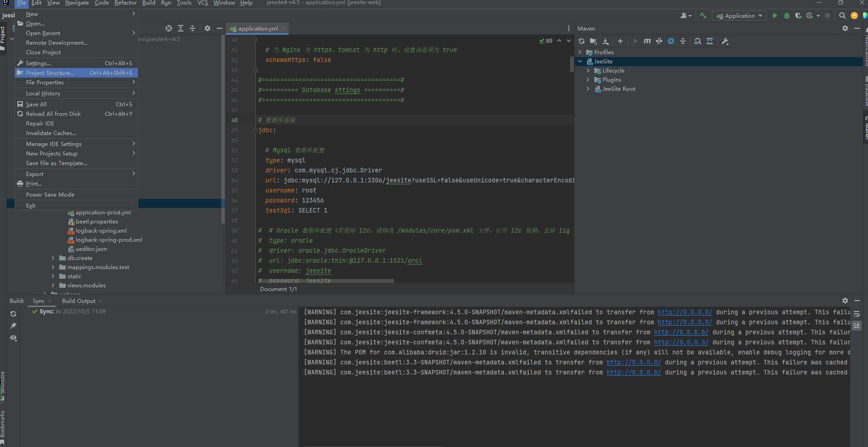The height and width of the screenshot is (447, 868).
Task: Open the Refactor menu
Action: (125, 3)
